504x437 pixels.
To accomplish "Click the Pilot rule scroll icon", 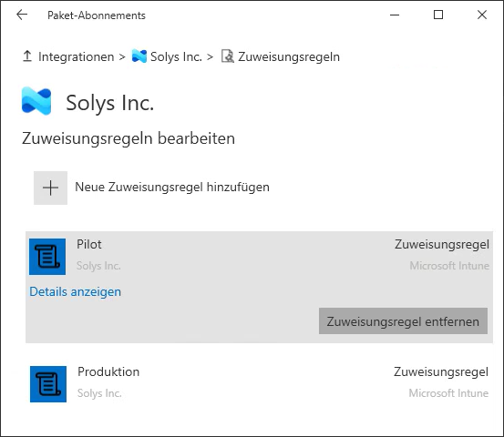I will pyautogui.click(x=47, y=257).
